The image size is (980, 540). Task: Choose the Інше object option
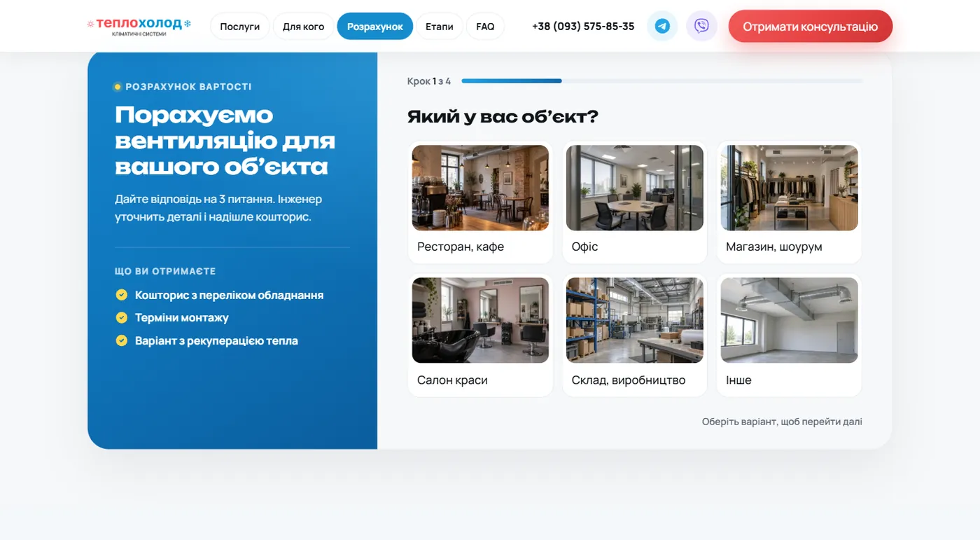(789, 335)
